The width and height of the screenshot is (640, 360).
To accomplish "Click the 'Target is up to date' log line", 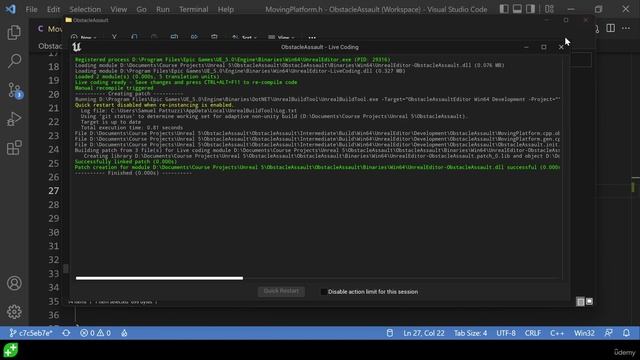I will click(111, 122).
